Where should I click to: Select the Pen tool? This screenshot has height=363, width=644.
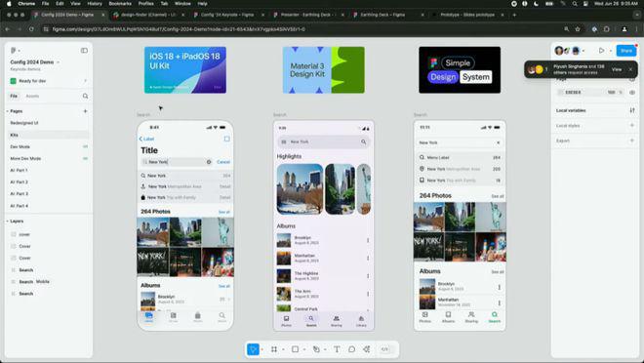pos(316,349)
